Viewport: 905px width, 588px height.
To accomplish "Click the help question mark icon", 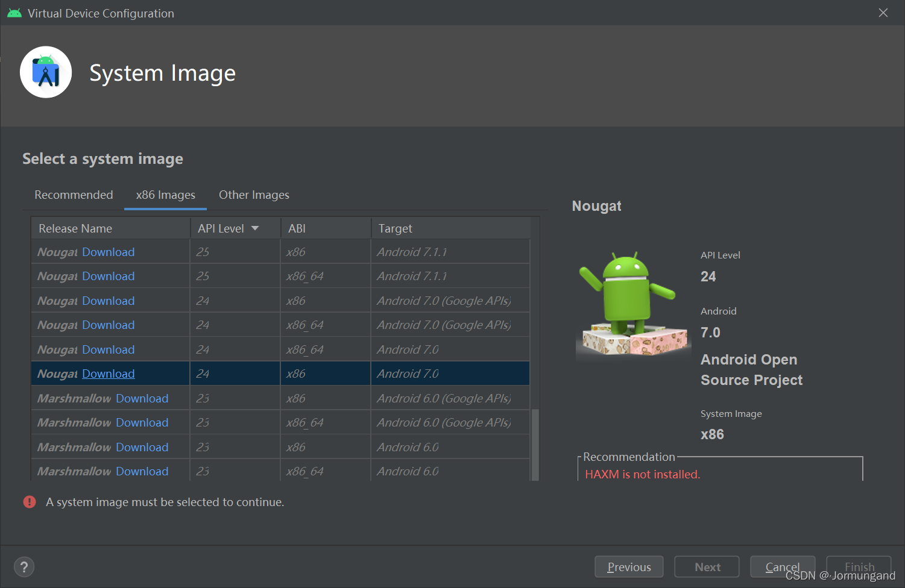I will 24,567.
